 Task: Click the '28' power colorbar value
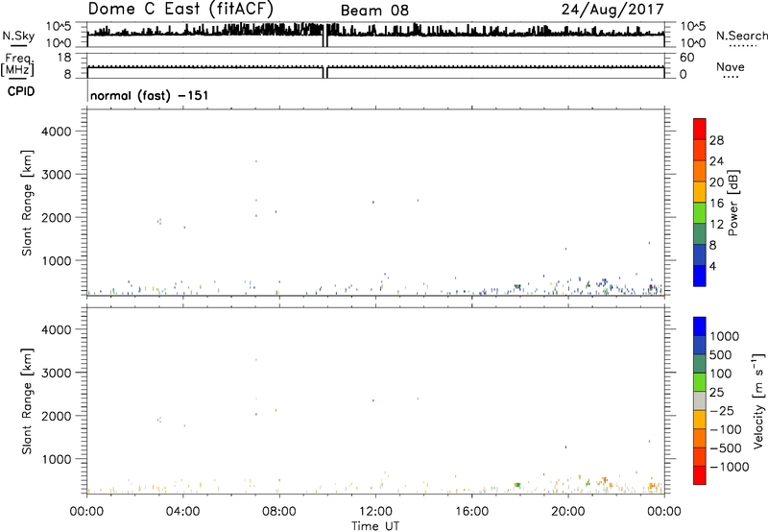point(716,140)
